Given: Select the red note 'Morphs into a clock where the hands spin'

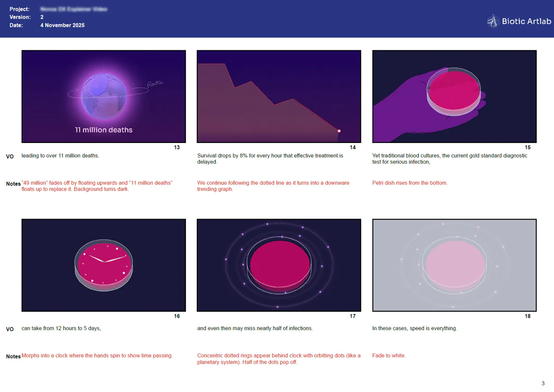Looking at the screenshot, I should point(97,356).
